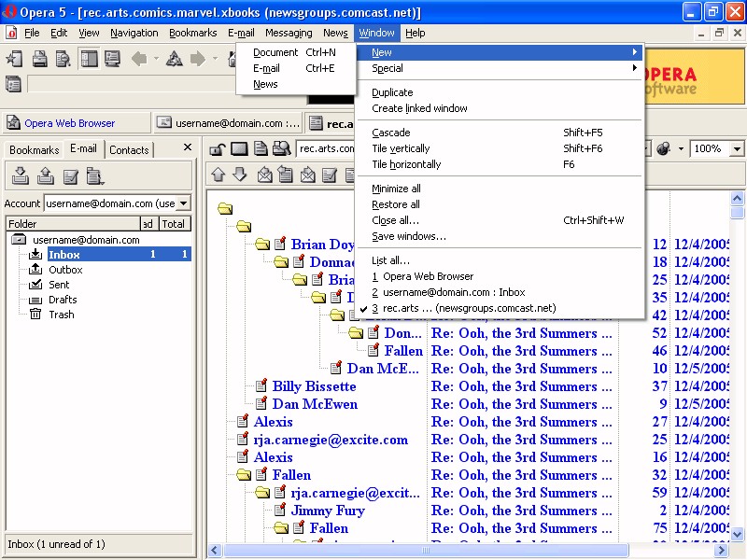This screenshot has width=747, height=560.
Task: Click the document with left arrow followup icon
Action: pyautogui.click(x=286, y=175)
